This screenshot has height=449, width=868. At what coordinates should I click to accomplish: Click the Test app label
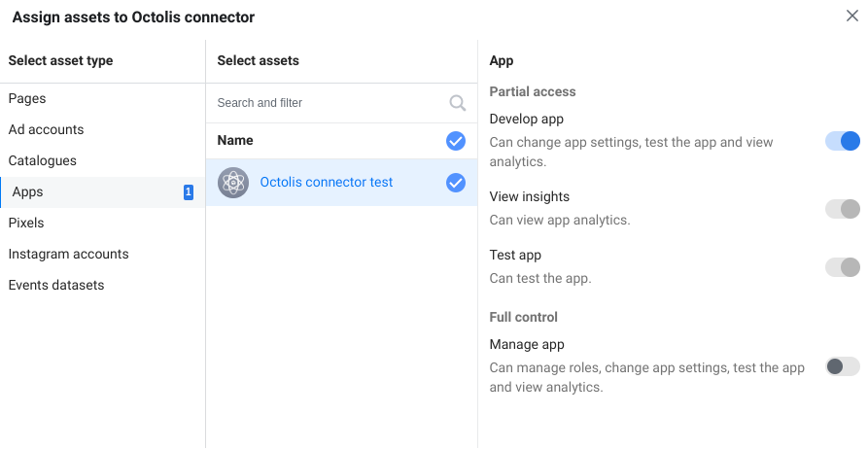pos(515,256)
